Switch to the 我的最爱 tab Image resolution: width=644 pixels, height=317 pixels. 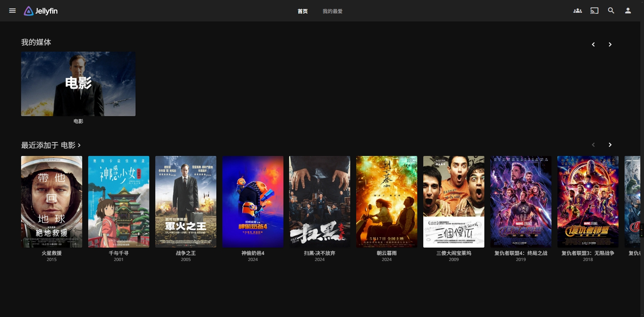point(332,11)
